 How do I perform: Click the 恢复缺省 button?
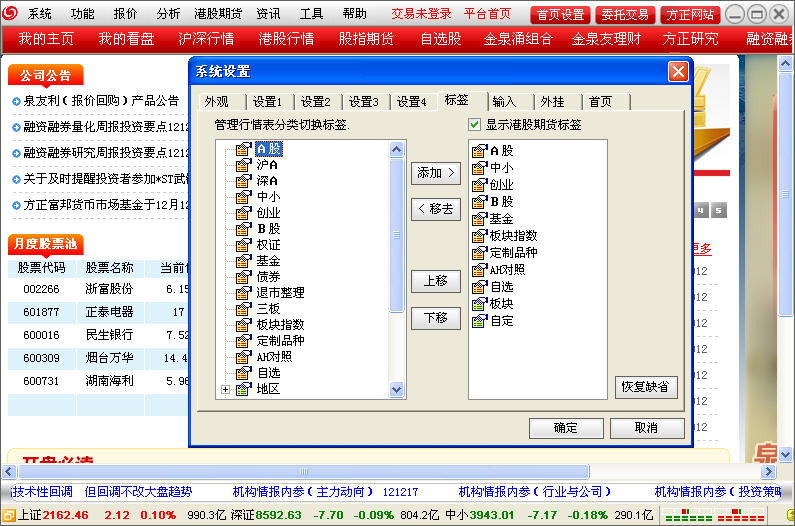[643, 387]
